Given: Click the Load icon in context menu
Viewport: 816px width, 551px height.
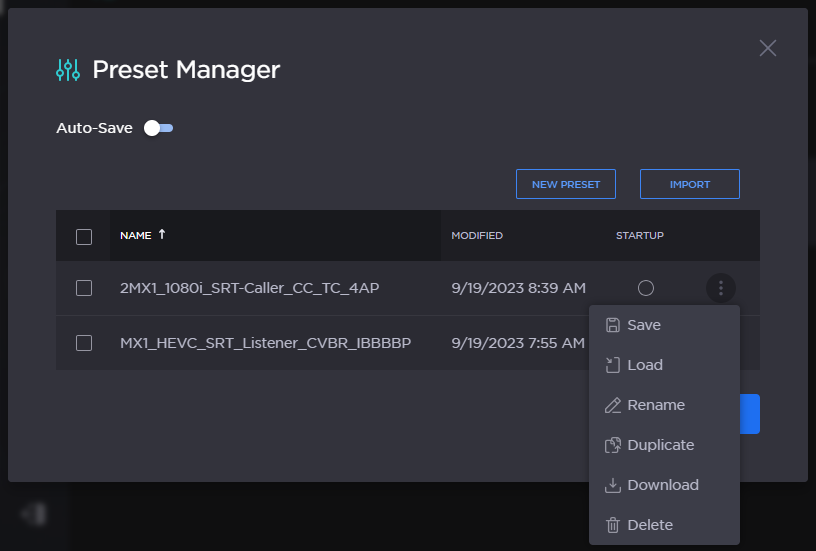Looking at the screenshot, I should [x=613, y=365].
